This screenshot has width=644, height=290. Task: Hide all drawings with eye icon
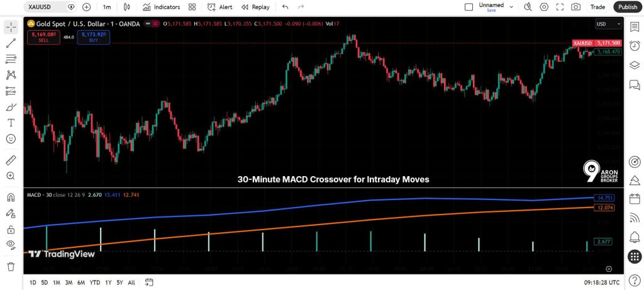click(11, 245)
